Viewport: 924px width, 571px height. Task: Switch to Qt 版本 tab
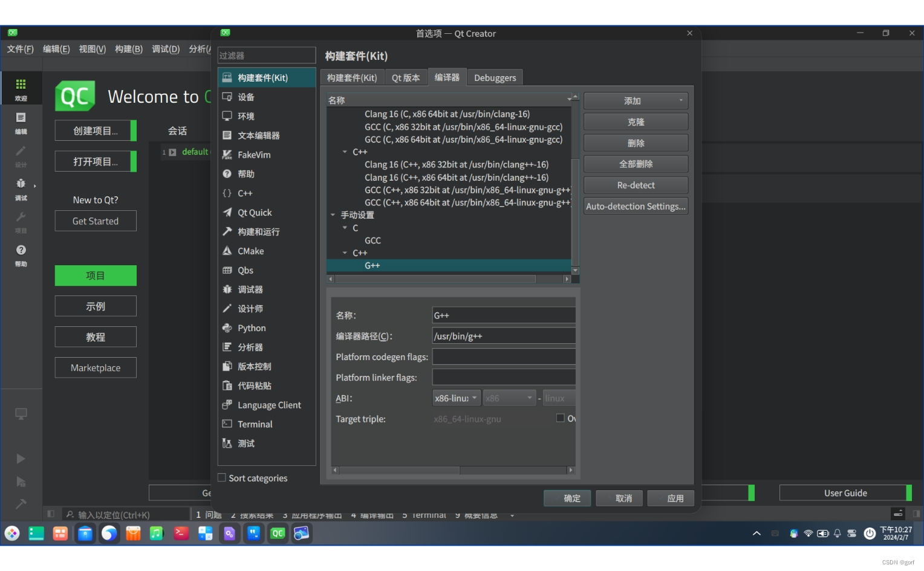click(406, 77)
